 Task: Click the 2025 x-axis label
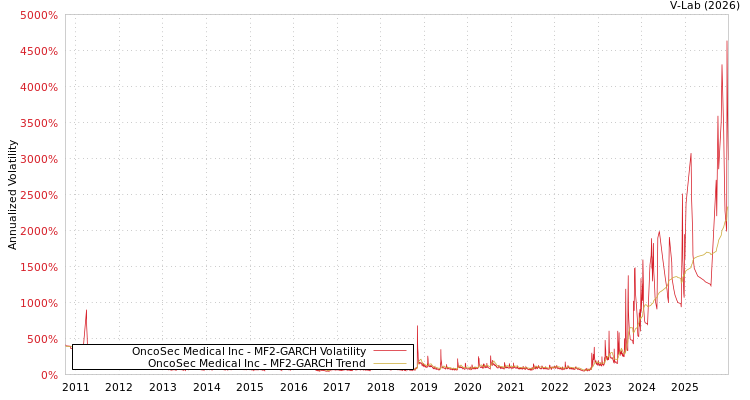685,387
